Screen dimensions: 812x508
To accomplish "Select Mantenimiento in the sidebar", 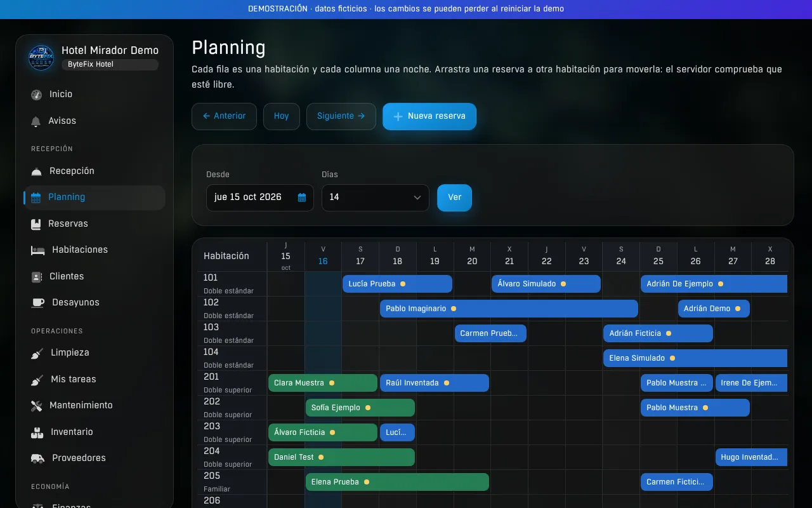I will [x=95, y=406].
